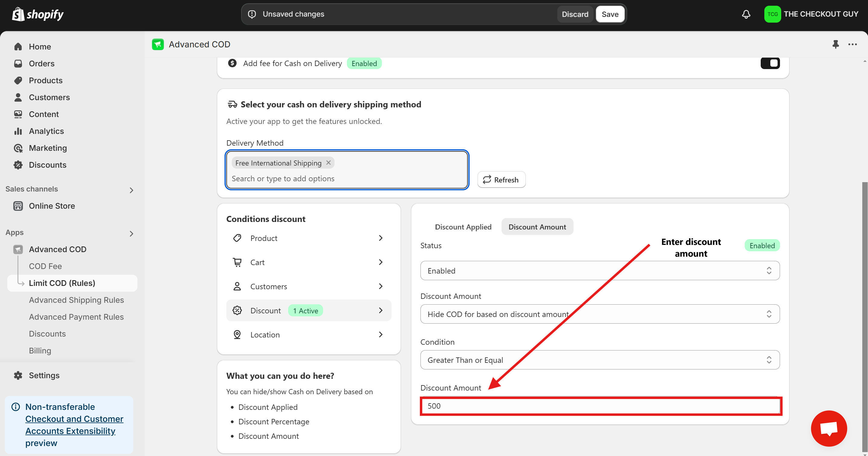Open the Discount condition with 1 Active
Image resolution: width=868 pixels, height=456 pixels.
click(x=309, y=310)
